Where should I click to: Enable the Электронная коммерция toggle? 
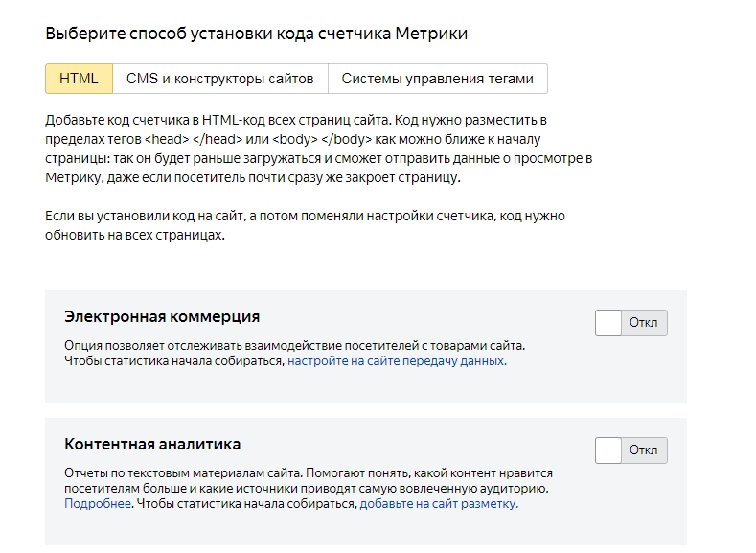click(x=631, y=323)
